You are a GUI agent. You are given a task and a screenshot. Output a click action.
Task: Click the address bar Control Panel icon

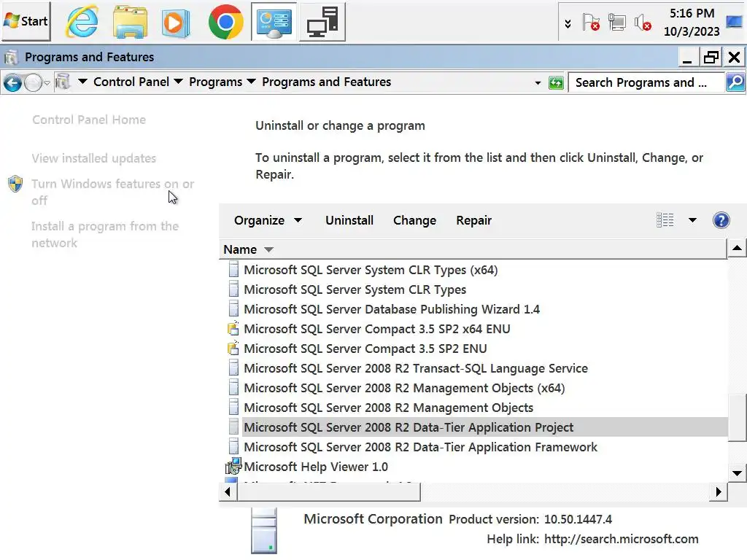coord(63,82)
